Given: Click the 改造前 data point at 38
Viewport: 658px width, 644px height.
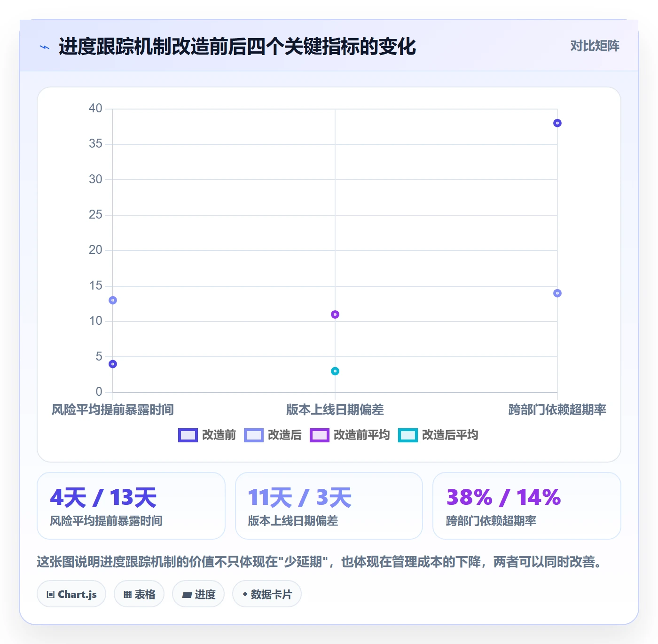Looking at the screenshot, I should click(x=557, y=123).
